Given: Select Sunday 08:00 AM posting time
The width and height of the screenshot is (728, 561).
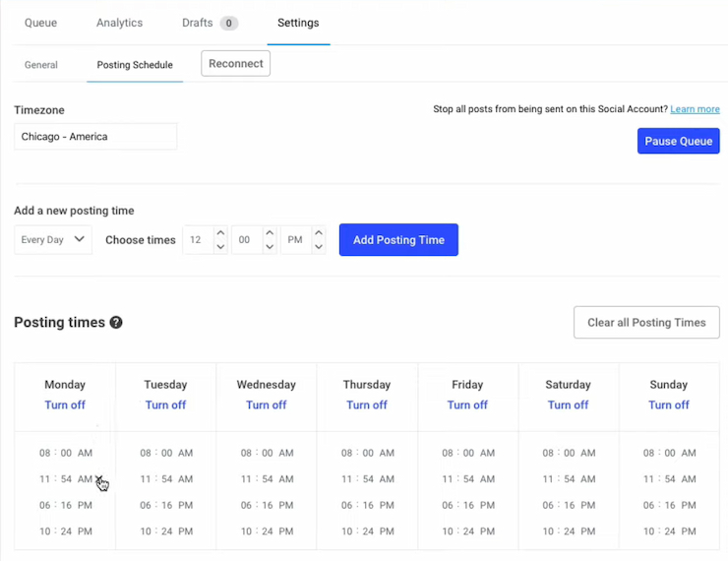Looking at the screenshot, I should (670, 453).
